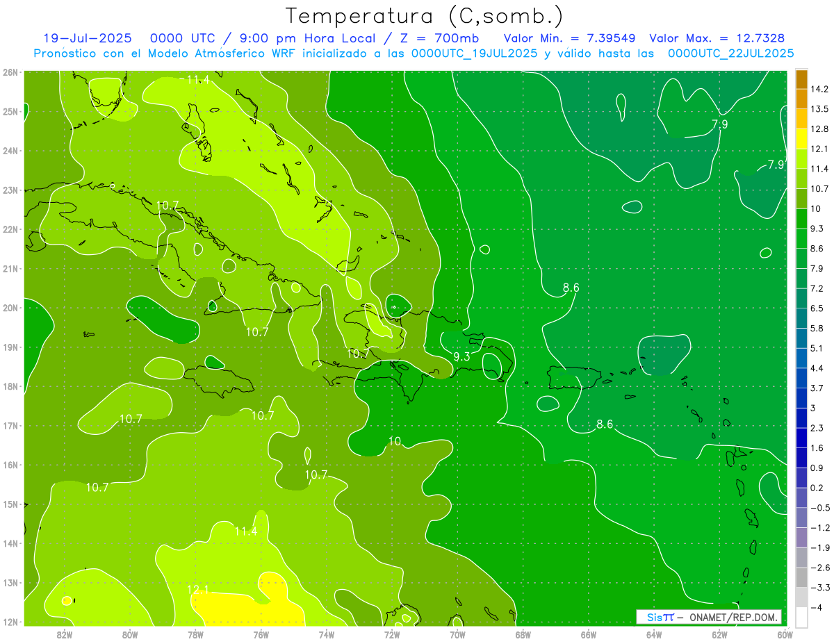Click the 9.3 contour label on the map
Screen dimensions: 834x644
(461, 356)
